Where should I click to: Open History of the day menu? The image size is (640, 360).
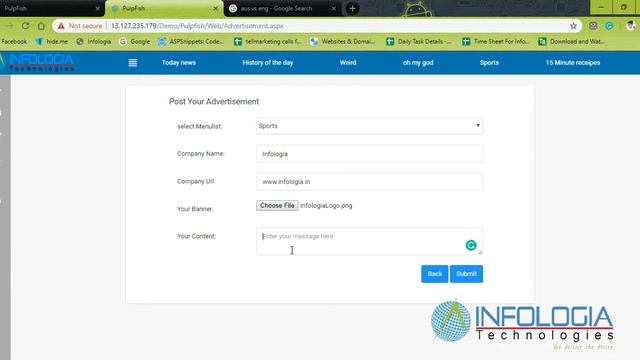tap(268, 63)
